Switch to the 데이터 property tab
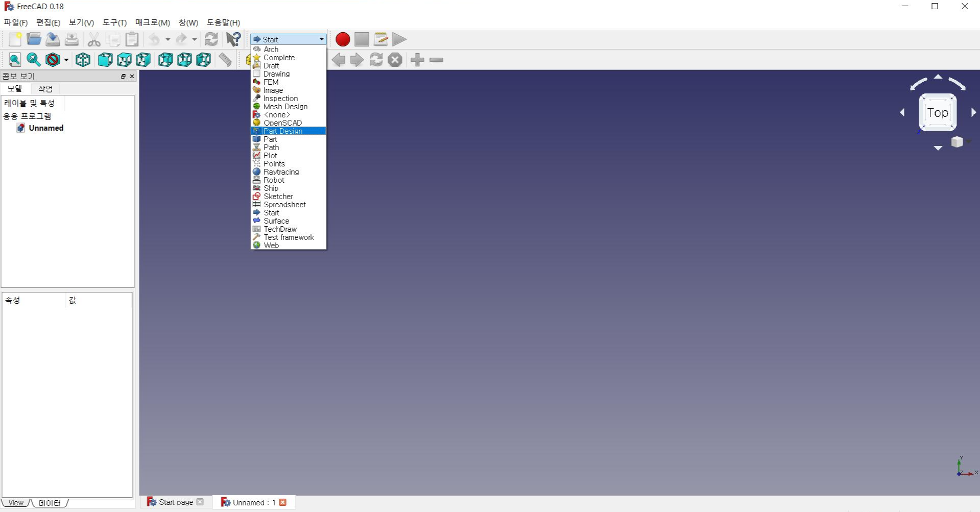The image size is (980, 512). tap(50, 503)
